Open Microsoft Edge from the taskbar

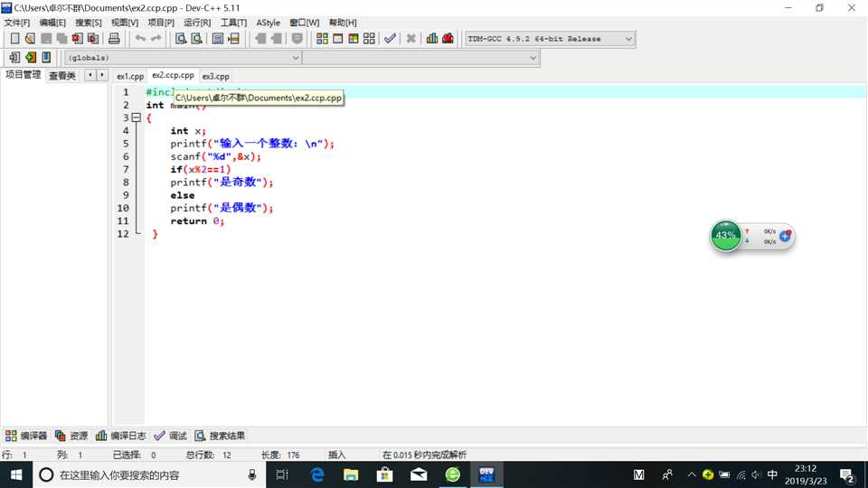pyautogui.click(x=317, y=474)
